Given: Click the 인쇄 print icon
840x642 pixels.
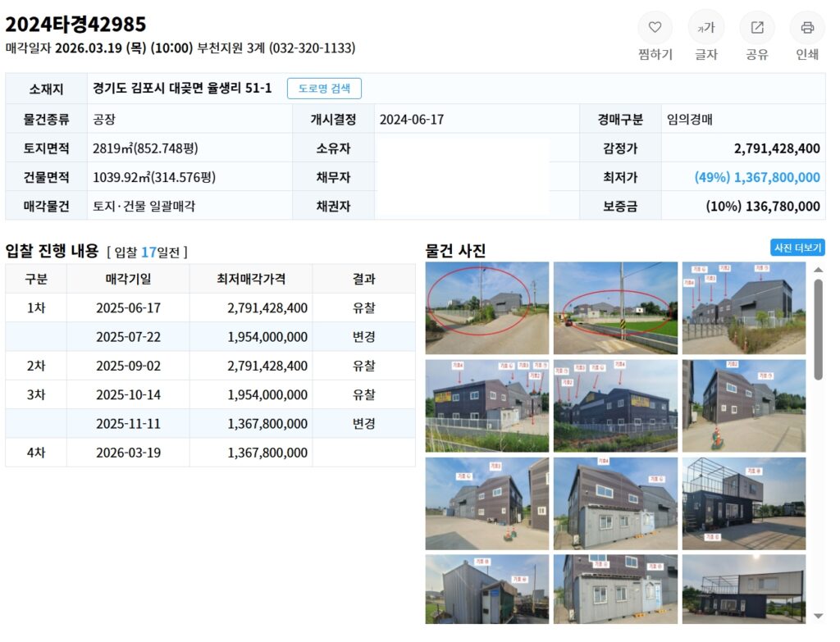Looking at the screenshot, I should click(x=807, y=28).
